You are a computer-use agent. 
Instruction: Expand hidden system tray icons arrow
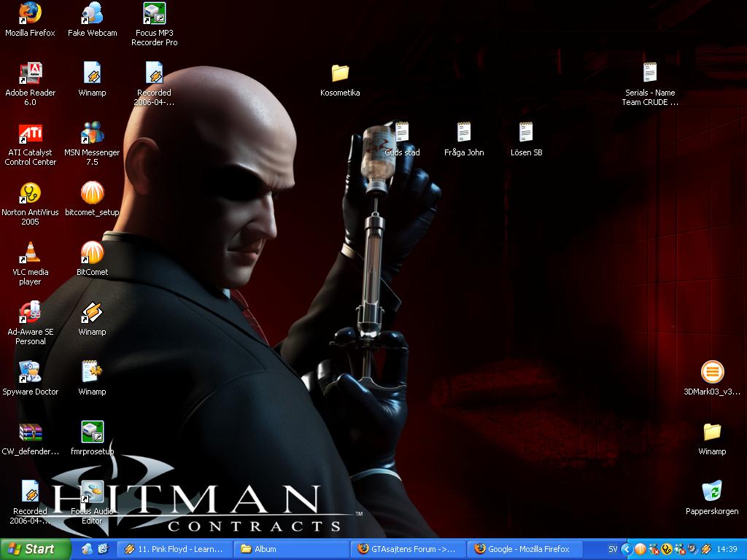[x=627, y=550]
